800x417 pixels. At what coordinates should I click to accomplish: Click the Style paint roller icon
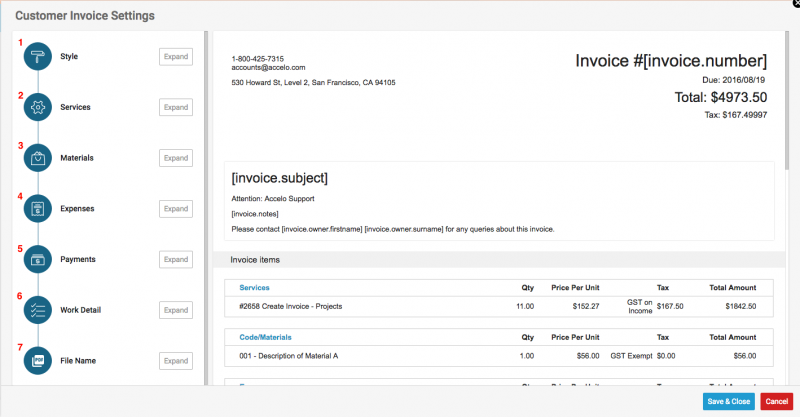[38, 57]
